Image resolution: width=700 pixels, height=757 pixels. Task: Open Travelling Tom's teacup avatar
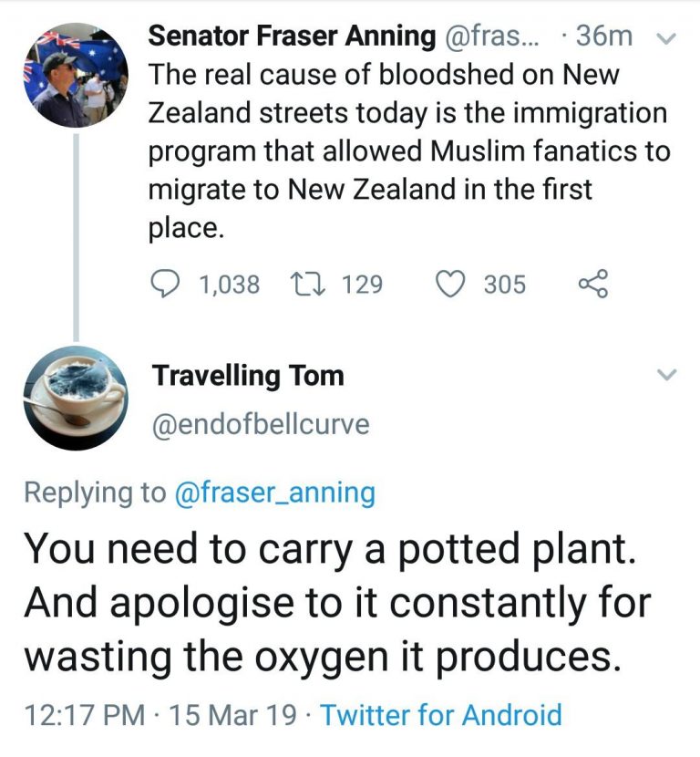click(74, 399)
